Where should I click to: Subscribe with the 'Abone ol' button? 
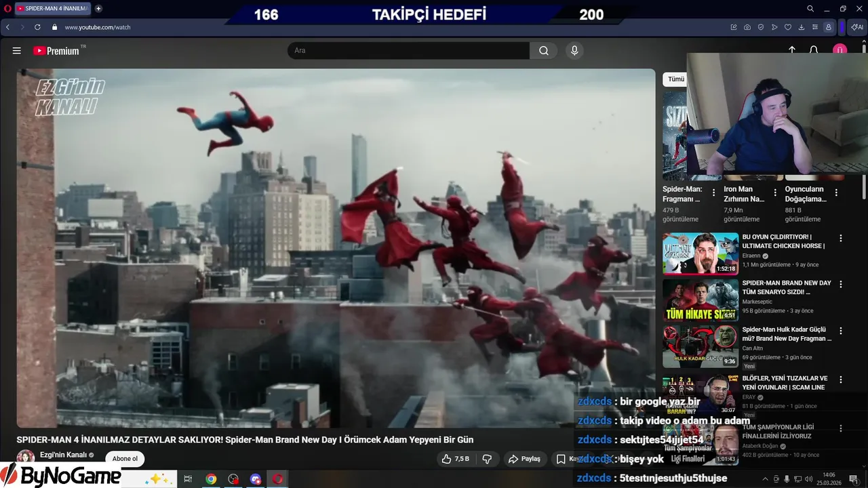[x=125, y=459]
